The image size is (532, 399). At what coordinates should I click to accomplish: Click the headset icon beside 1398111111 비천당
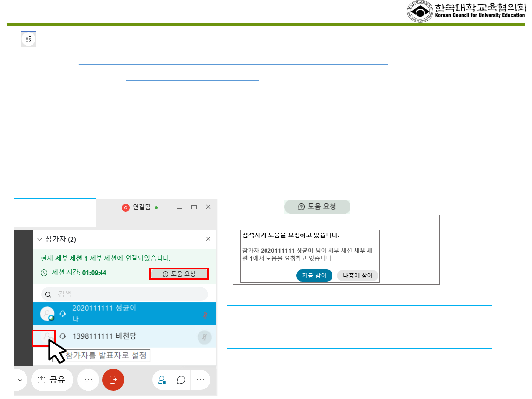(x=63, y=337)
